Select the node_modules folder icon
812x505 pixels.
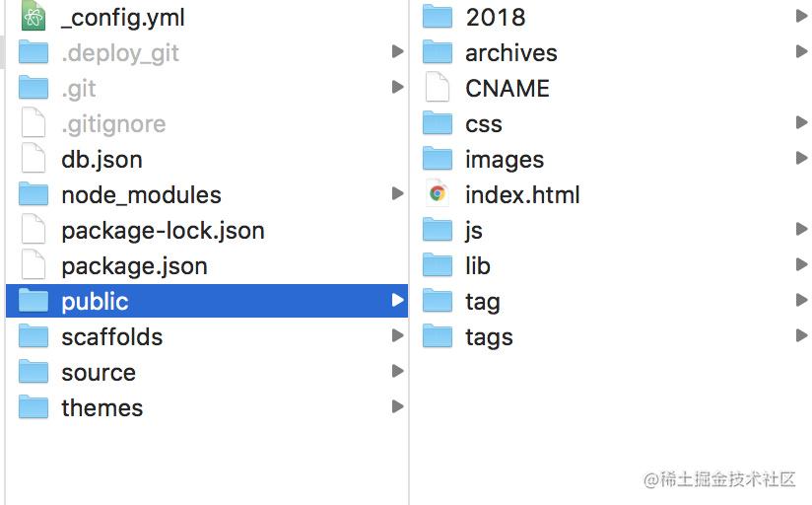[x=34, y=194]
